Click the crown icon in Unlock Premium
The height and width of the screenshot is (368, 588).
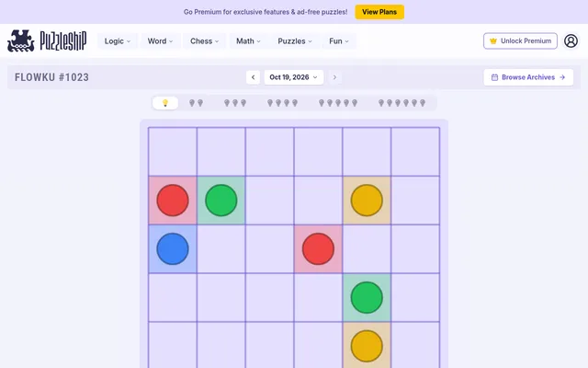click(x=493, y=40)
